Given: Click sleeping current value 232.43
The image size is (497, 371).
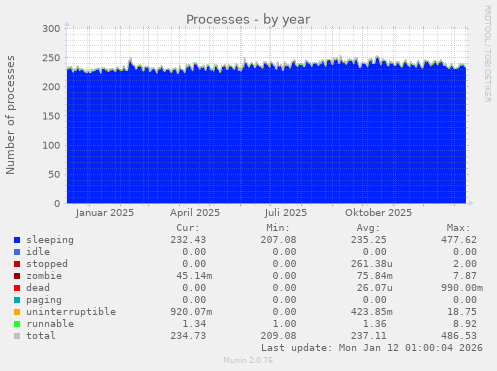Looking at the screenshot, I should coord(188,240).
